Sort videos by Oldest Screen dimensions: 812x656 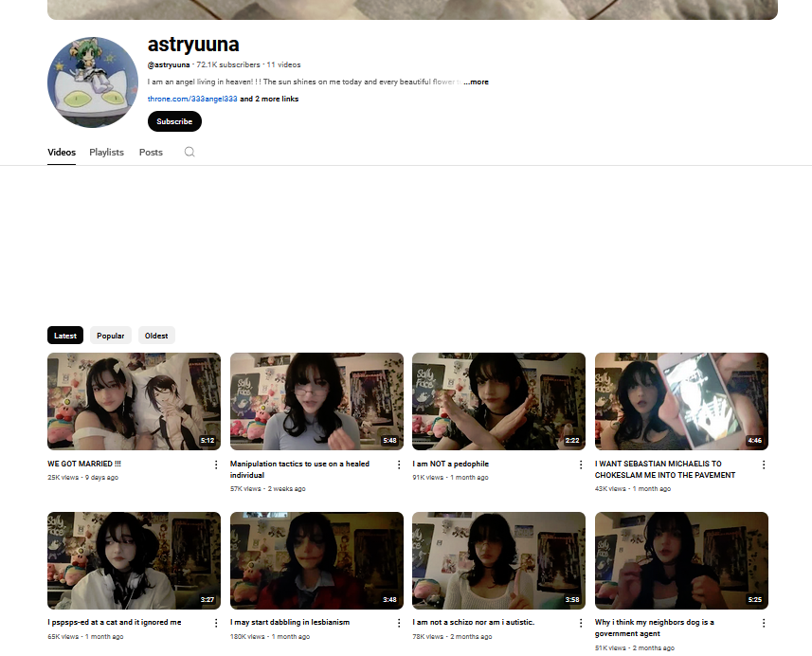[x=156, y=336]
